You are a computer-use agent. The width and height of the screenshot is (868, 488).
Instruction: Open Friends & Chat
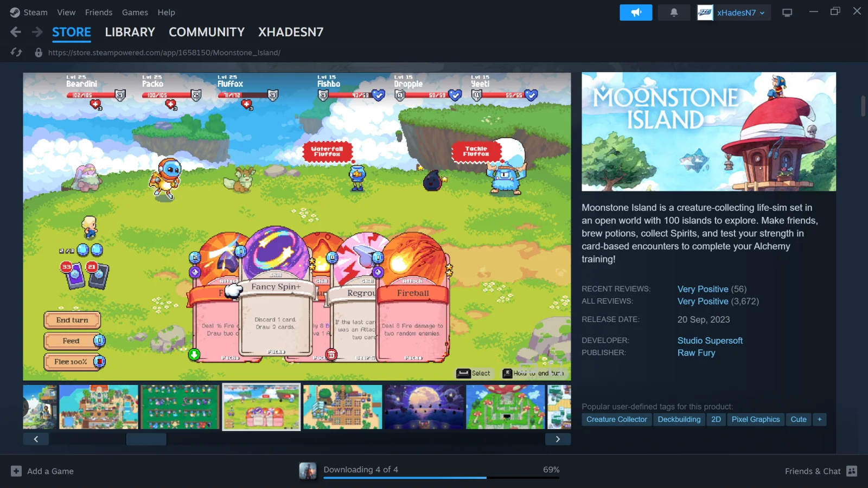pyautogui.click(x=813, y=471)
